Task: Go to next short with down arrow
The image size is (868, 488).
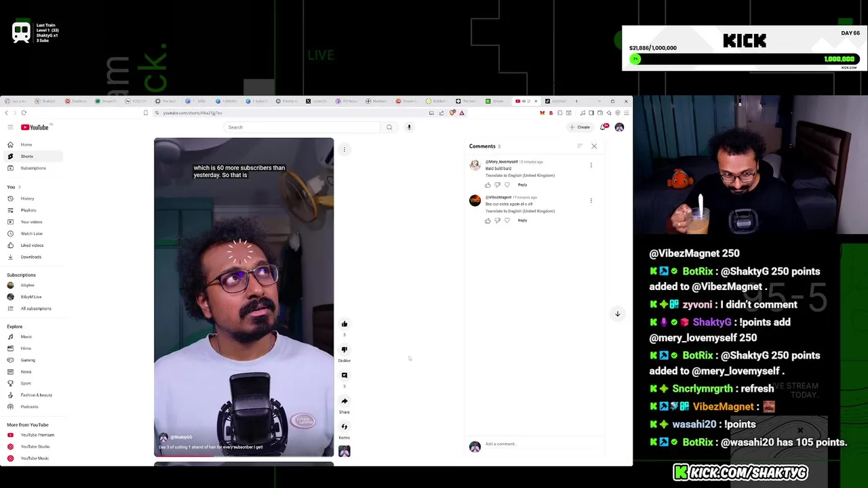Action: [x=617, y=314]
